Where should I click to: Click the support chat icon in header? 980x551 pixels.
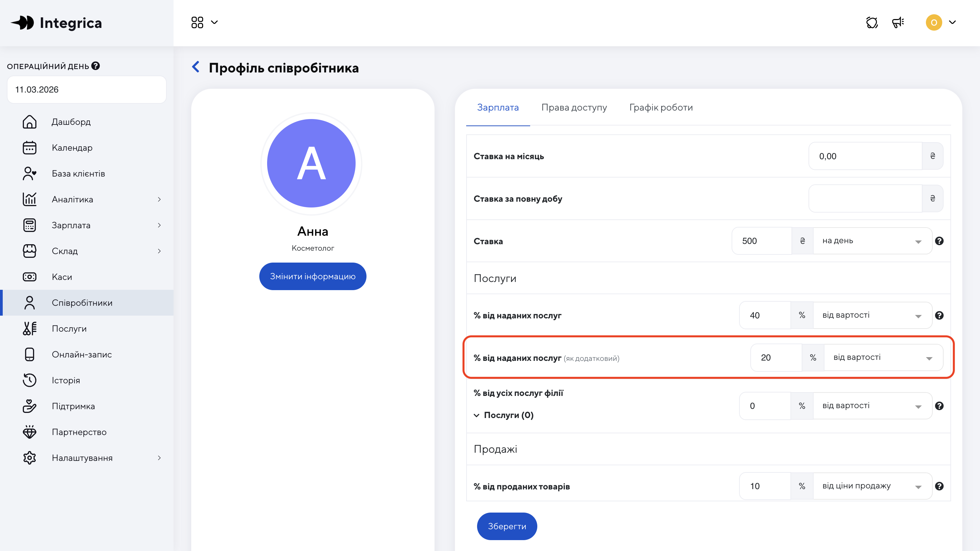click(x=871, y=22)
